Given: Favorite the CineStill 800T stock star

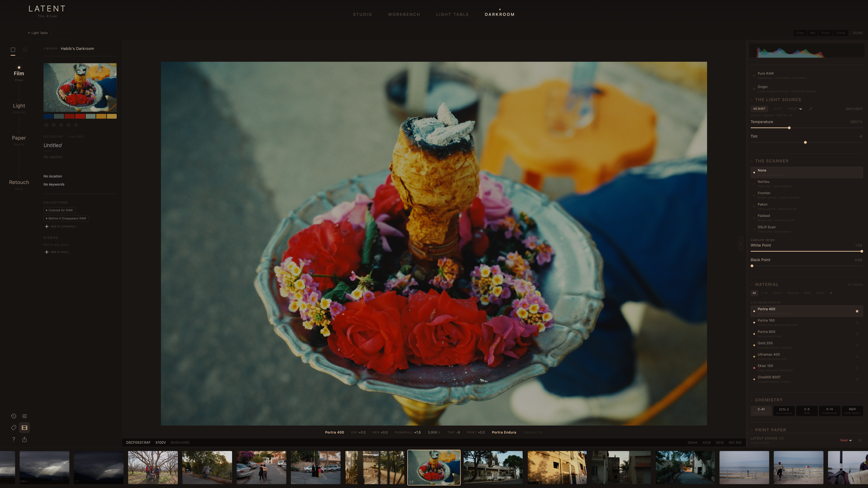Looking at the screenshot, I should coord(857,379).
